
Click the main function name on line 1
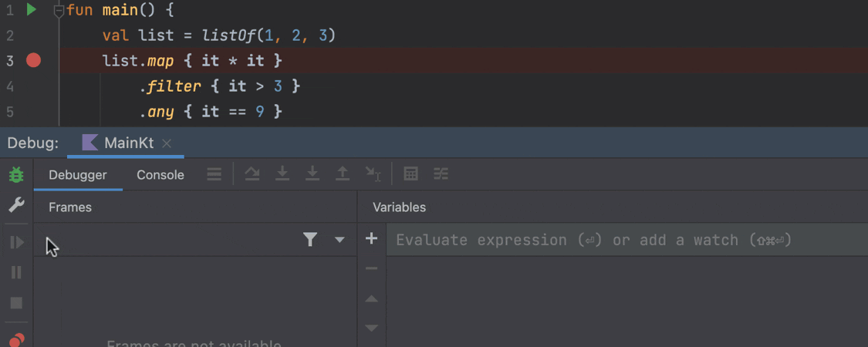pos(120,10)
